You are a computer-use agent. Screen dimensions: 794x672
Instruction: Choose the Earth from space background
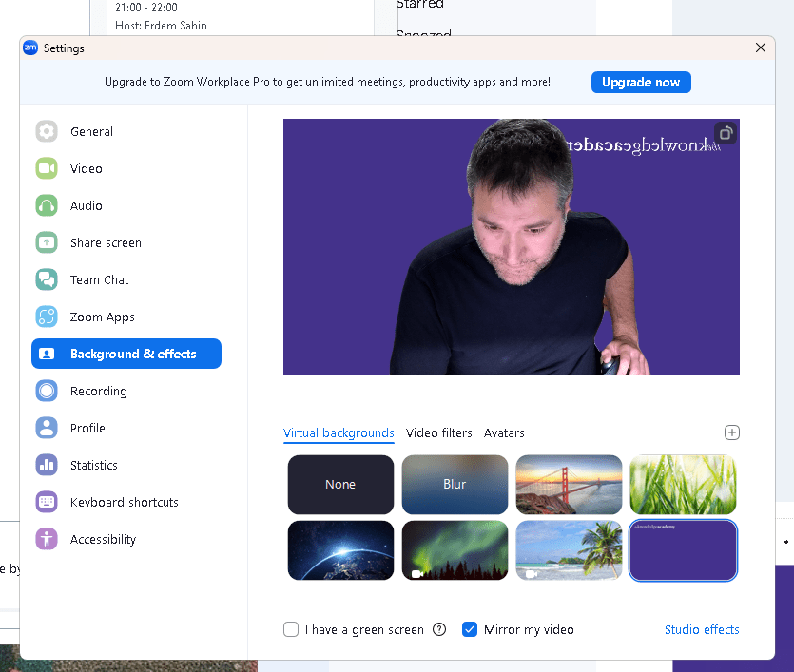tap(340, 550)
